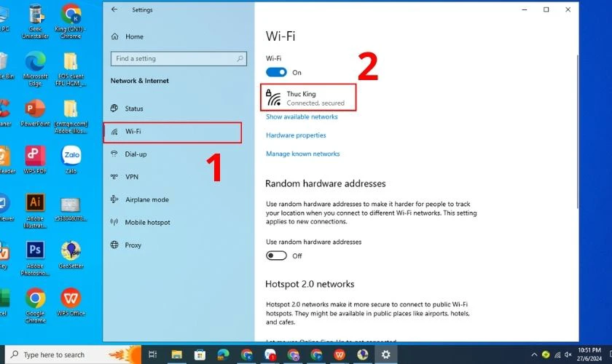Image resolution: width=612 pixels, height=364 pixels.
Task: Click Microsoft Edge desktop icon
Action: [35, 69]
